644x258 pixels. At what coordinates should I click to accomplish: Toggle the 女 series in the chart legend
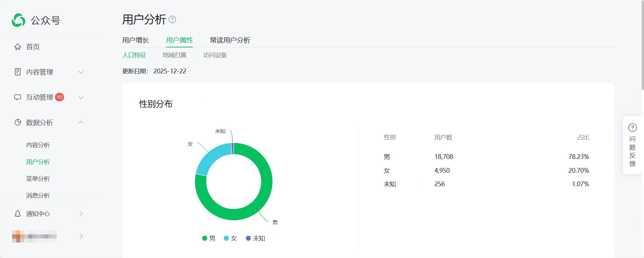coord(231,238)
